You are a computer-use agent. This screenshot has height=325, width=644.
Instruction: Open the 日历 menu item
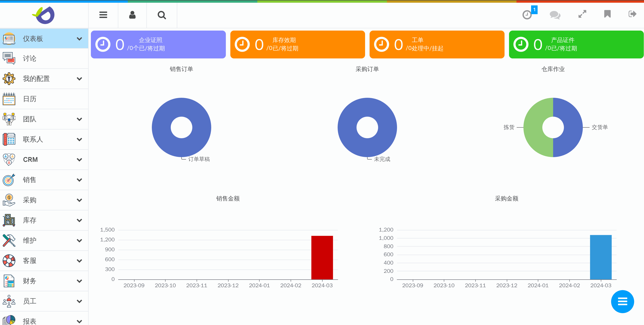[x=29, y=99]
